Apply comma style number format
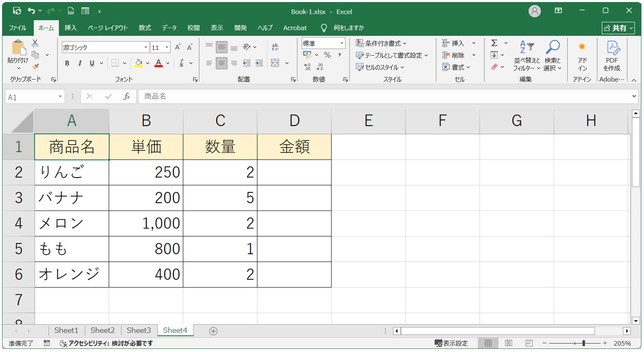 pyautogui.click(x=340, y=55)
